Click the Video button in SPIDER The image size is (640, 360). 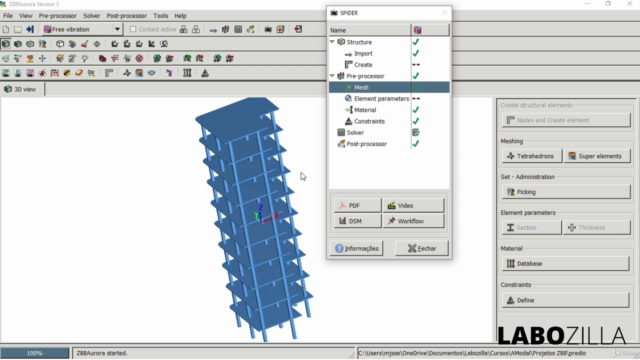(x=413, y=206)
